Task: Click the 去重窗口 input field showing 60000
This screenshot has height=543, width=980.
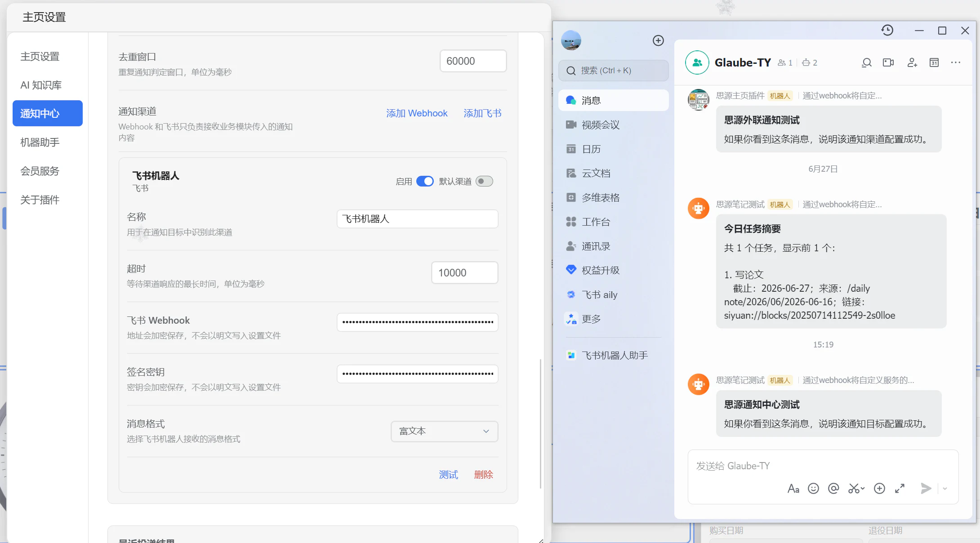Action: point(473,61)
